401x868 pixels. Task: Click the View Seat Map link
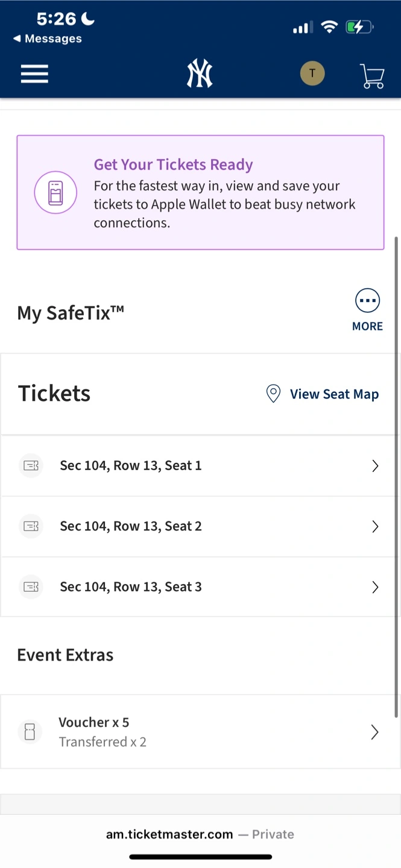tap(334, 394)
